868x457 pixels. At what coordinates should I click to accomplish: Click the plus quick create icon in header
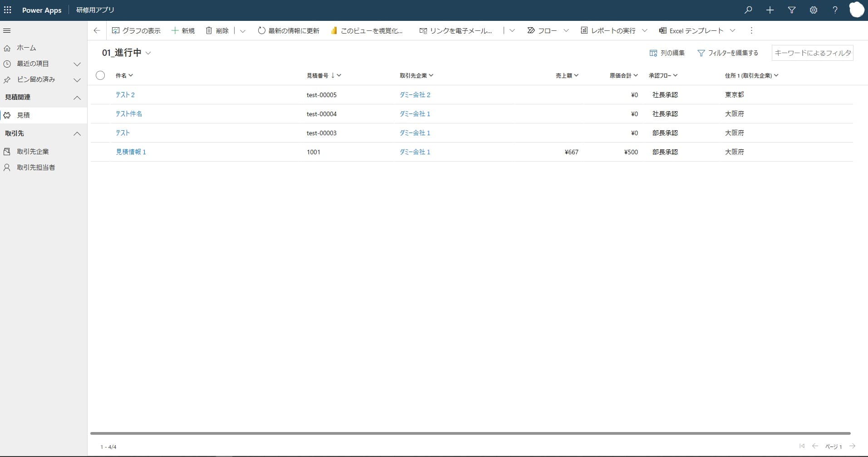(770, 10)
